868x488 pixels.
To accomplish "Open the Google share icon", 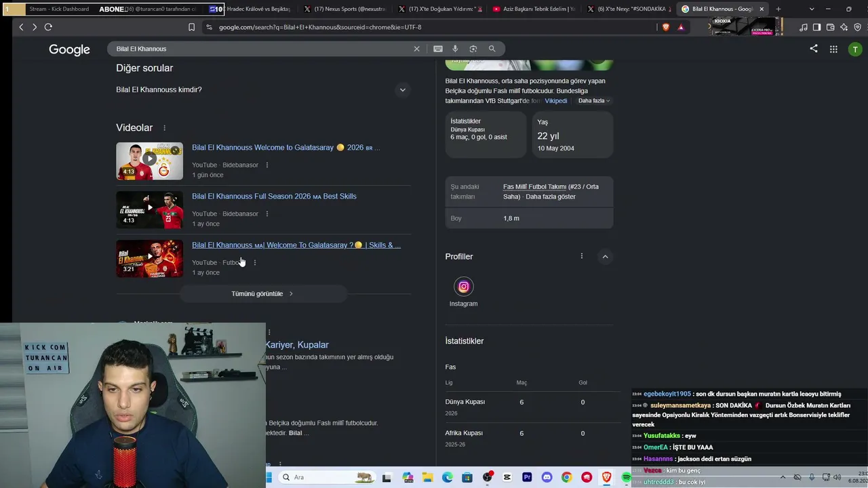I will (814, 49).
